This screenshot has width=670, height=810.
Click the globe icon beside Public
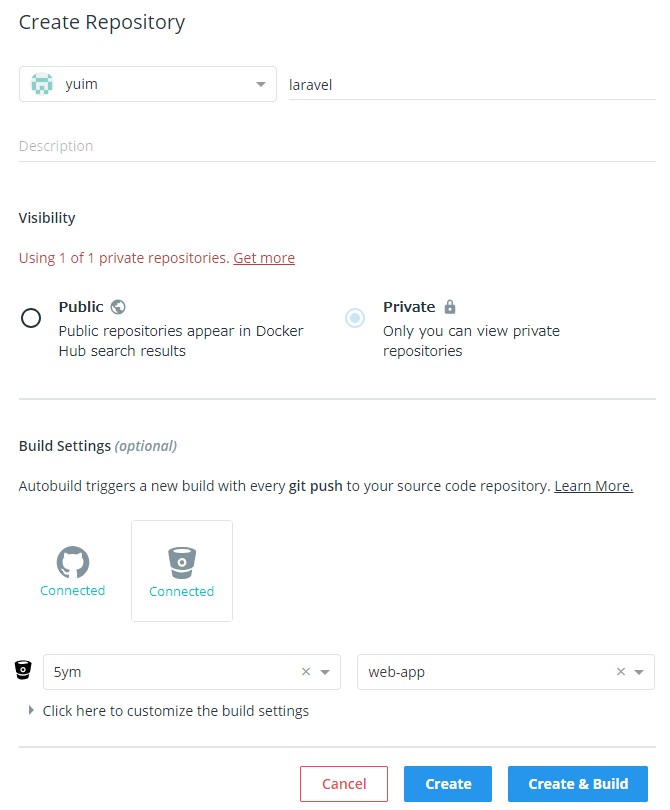[118, 307]
